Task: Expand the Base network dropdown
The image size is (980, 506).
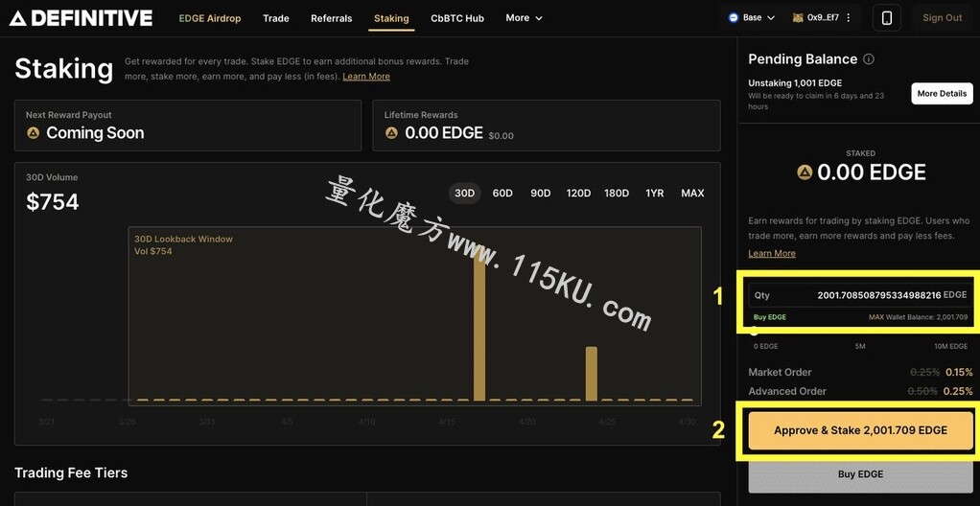Action: pyautogui.click(x=752, y=17)
